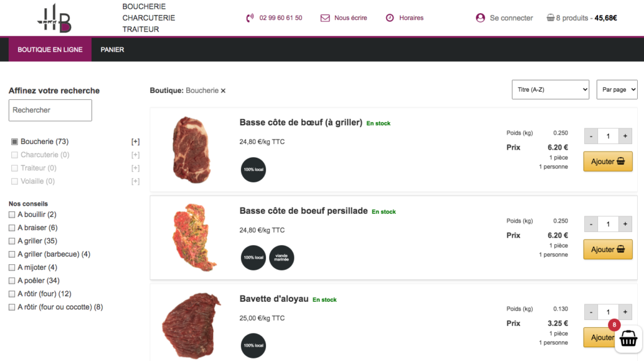The width and height of the screenshot is (644, 361).
Task: Focus the Rechercher search field
Action: [x=50, y=110]
